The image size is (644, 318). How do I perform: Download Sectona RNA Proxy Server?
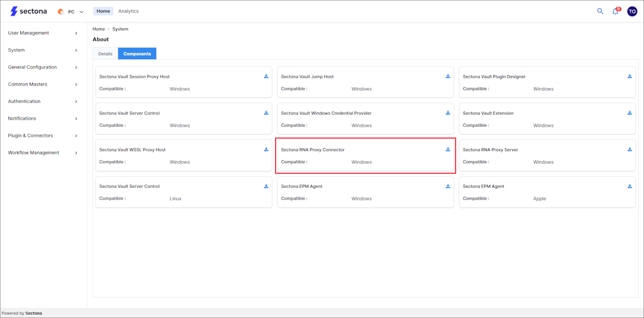[629, 149]
